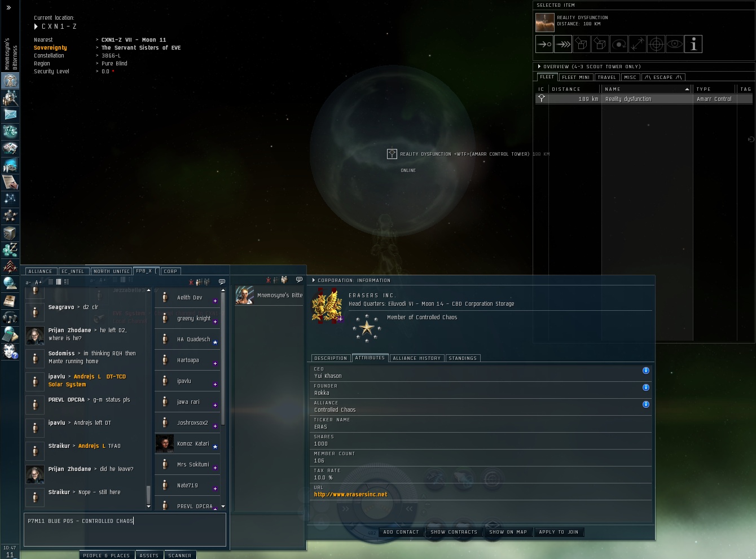Image resolution: width=756 pixels, height=559 pixels.
Task: Click the Approach action in Selected Item
Action: pos(544,44)
